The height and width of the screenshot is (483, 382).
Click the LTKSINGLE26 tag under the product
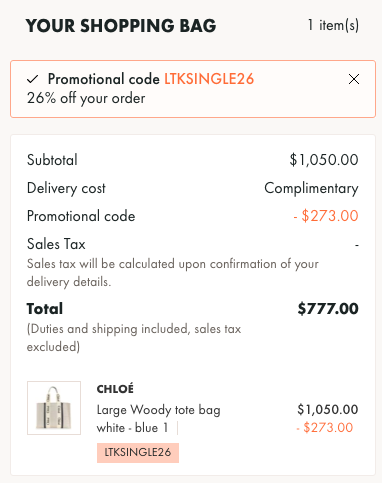pos(138,453)
